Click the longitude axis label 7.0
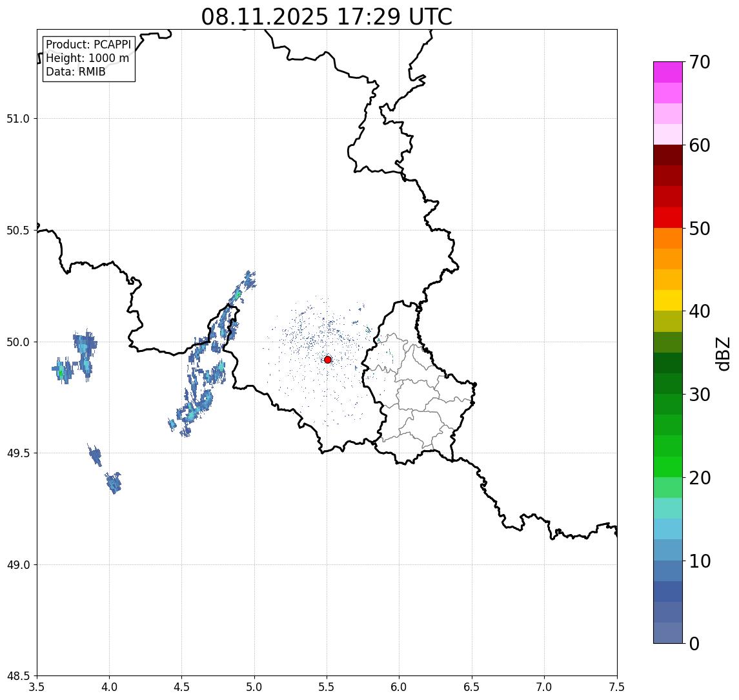Screen dimensions: 739x700 pos(544,687)
